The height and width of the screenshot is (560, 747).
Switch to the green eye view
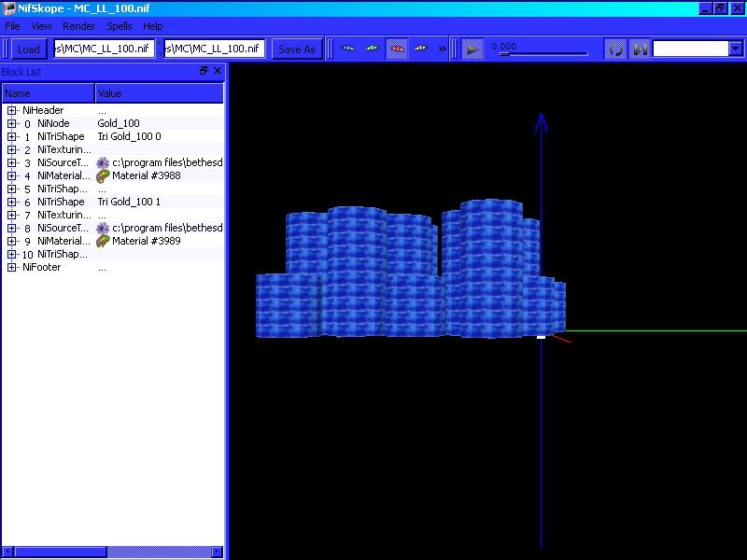(x=373, y=49)
